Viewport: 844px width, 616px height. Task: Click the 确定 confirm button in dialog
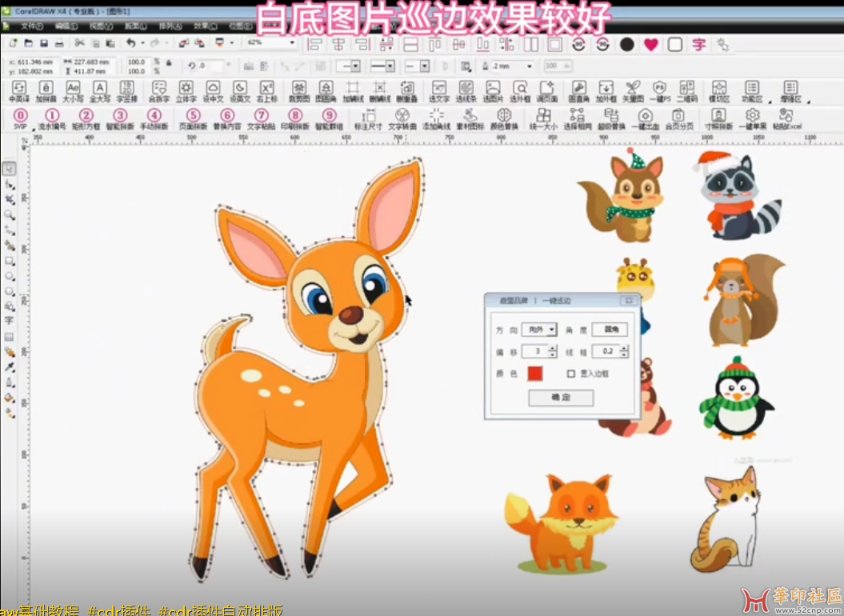pyautogui.click(x=561, y=398)
